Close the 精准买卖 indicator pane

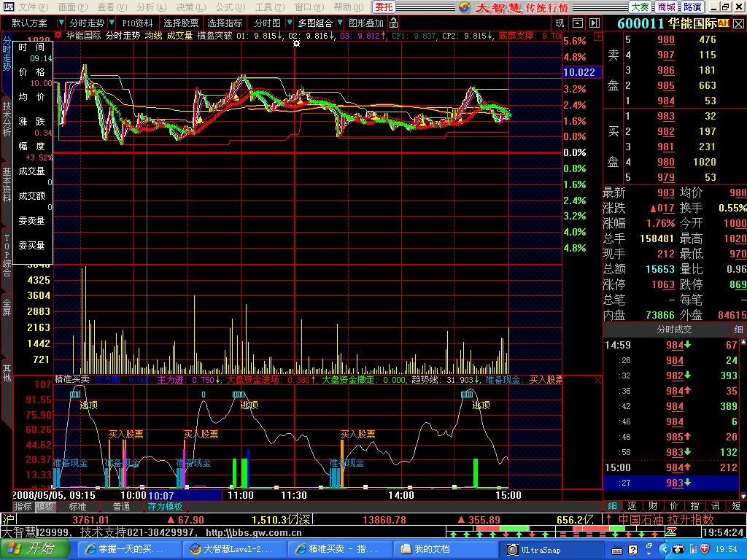click(x=598, y=380)
